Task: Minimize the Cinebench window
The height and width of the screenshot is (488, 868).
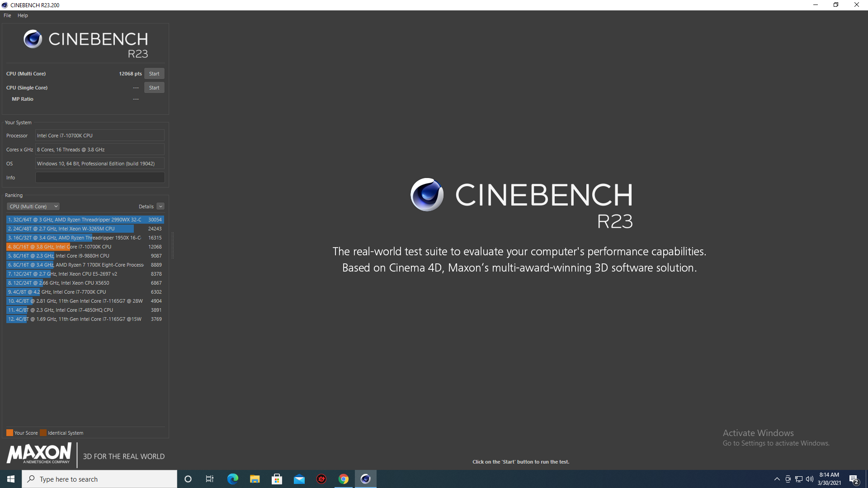Action: tap(816, 5)
